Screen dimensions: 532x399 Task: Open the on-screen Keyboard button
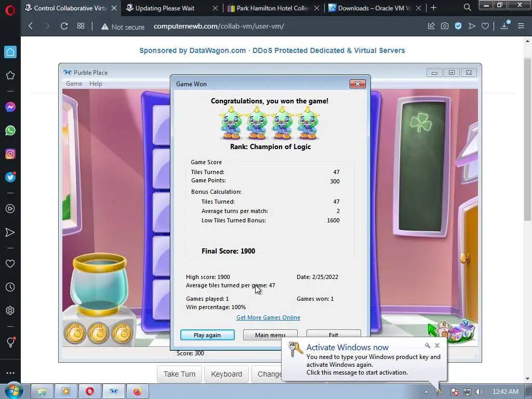[x=227, y=374]
